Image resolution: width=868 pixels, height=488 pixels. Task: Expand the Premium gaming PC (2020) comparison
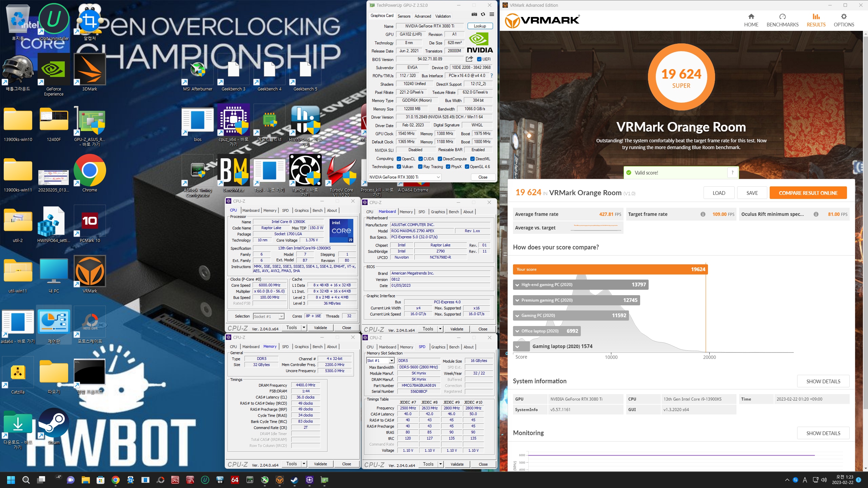tap(517, 300)
